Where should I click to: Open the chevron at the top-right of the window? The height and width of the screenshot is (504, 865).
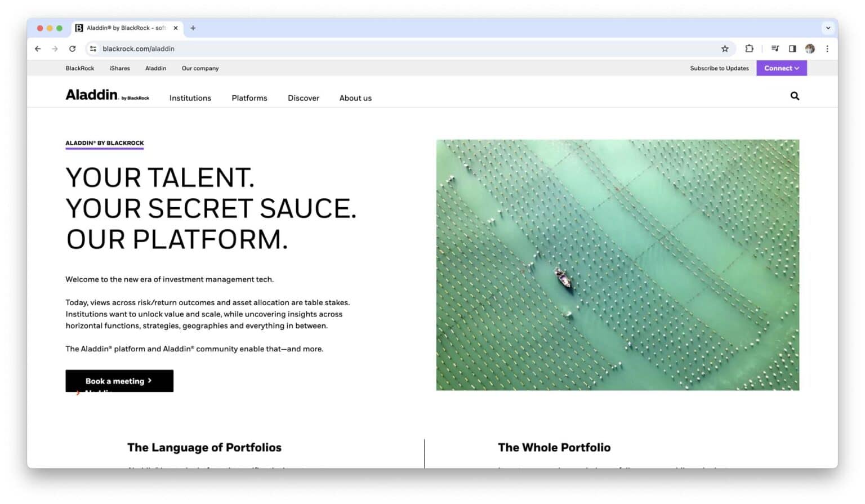click(828, 28)
